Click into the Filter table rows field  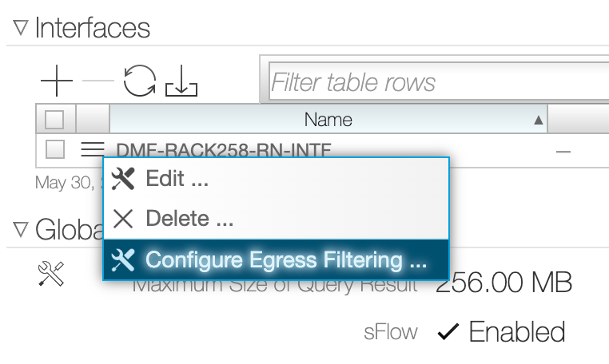439,82
